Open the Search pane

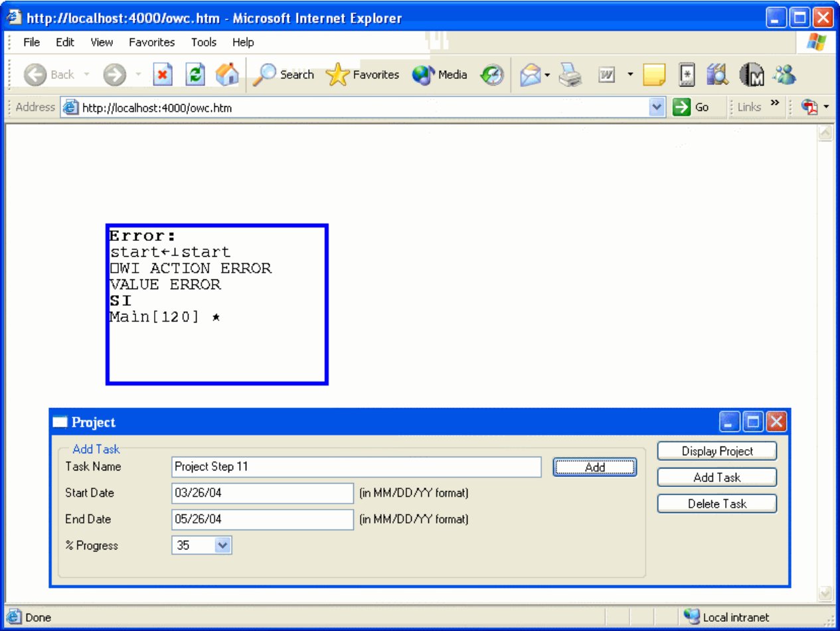[284, 74]
